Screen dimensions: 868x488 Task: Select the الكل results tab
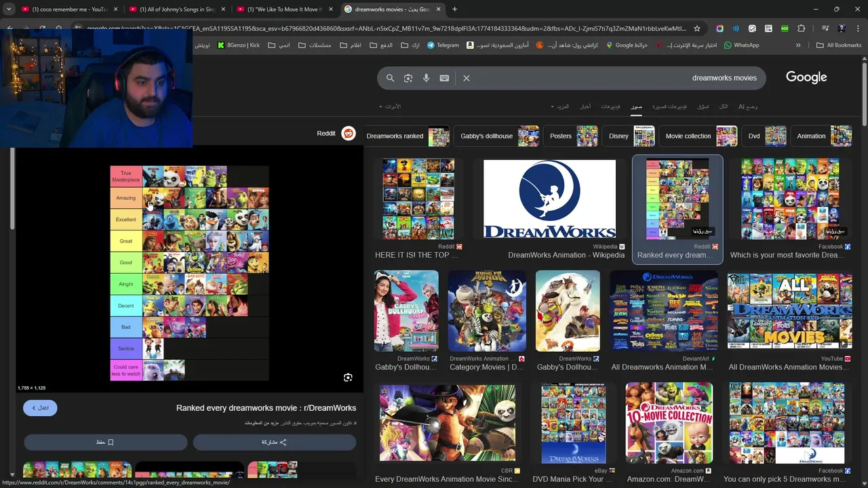click(724, 106)
